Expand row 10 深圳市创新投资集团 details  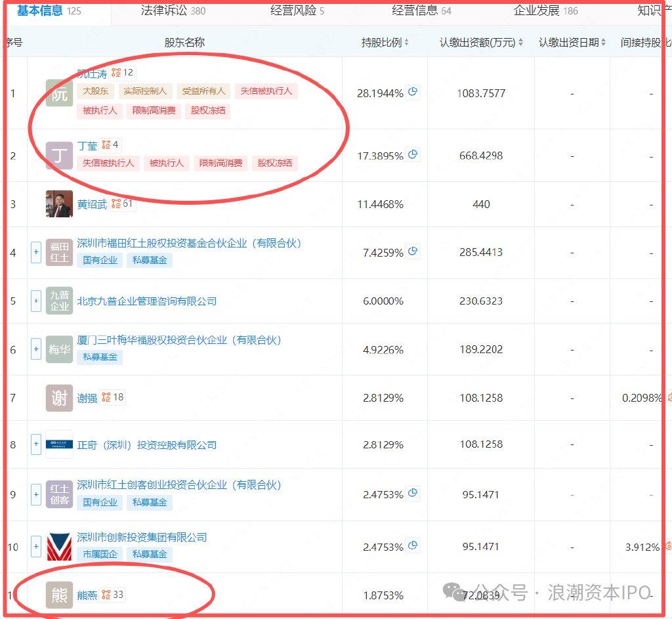click(36, 547)
